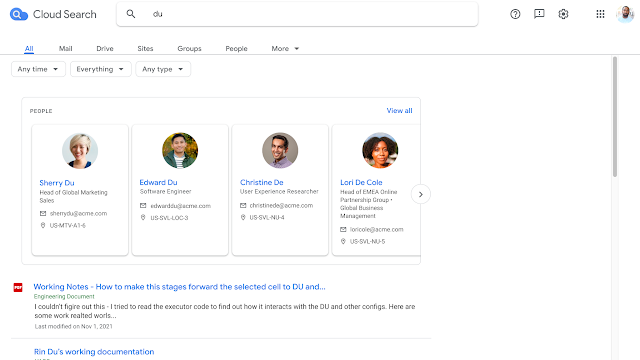This screenshot has width=640, height=360.
Task: Open the settings gear icon
Action: pos(563,14)
